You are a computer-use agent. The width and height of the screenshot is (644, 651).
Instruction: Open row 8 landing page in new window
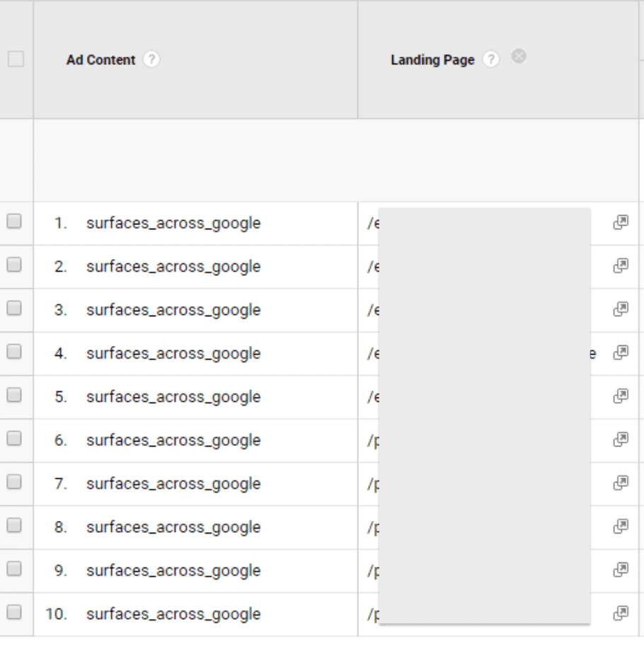click(x=621, y=526)
